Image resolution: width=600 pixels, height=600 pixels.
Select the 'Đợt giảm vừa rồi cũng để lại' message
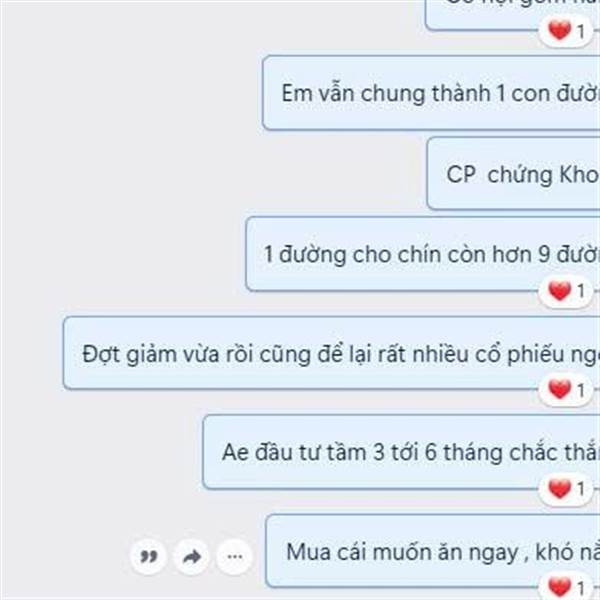click(332, 353)
